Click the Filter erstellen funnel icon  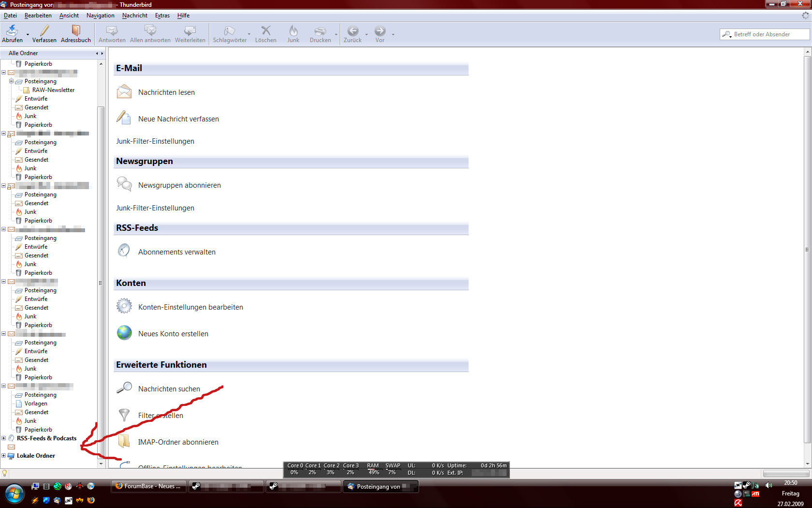tap(124, 415)
